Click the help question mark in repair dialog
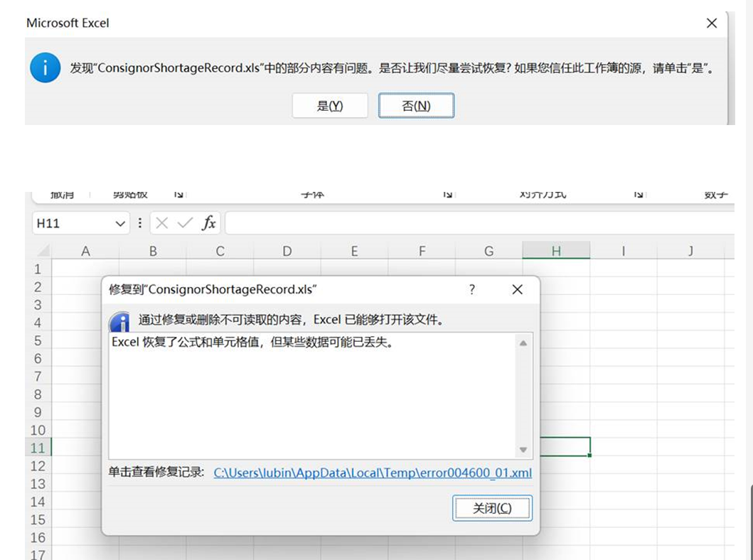 click(x=471, y=289)
